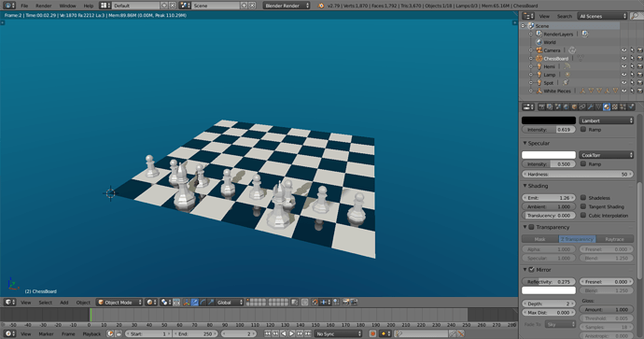Click the white specular color swatch

tap(549, 155)
